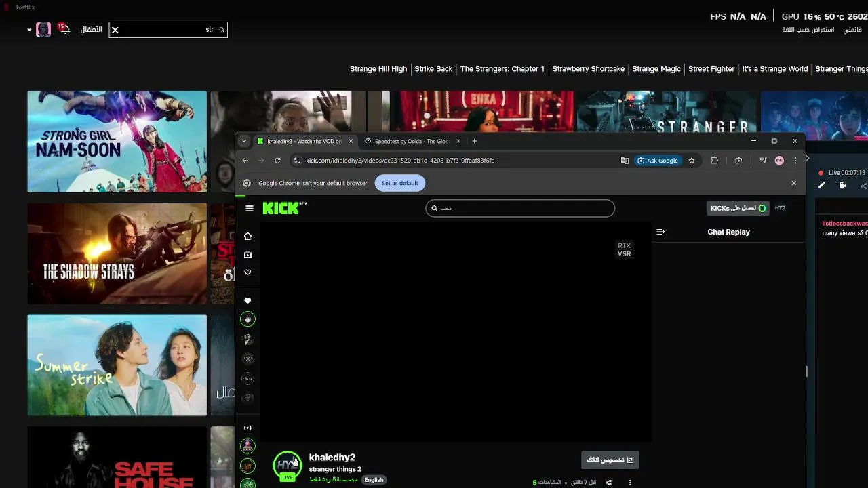Search suggestion Strange Hill High
The width and height of the screenshot is (868, 488).
tap(378, 69)
